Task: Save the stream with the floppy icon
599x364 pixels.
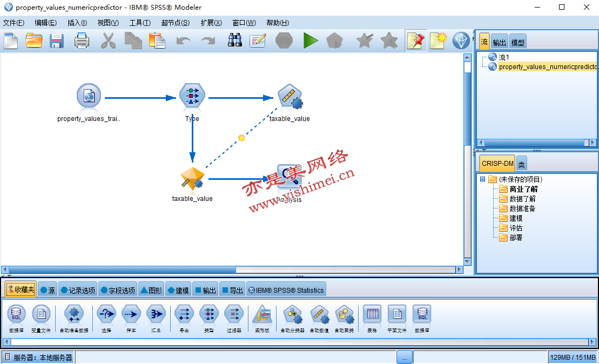Action: point(57,41)
